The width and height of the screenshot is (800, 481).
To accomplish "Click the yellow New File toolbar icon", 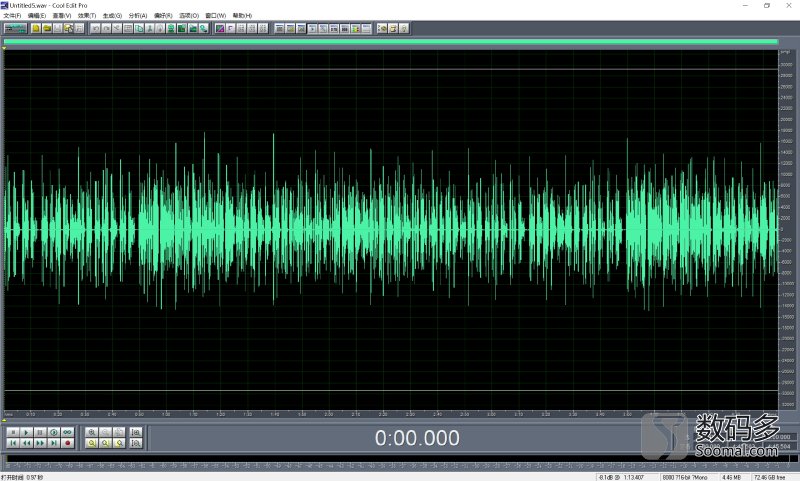I will 35,28.
